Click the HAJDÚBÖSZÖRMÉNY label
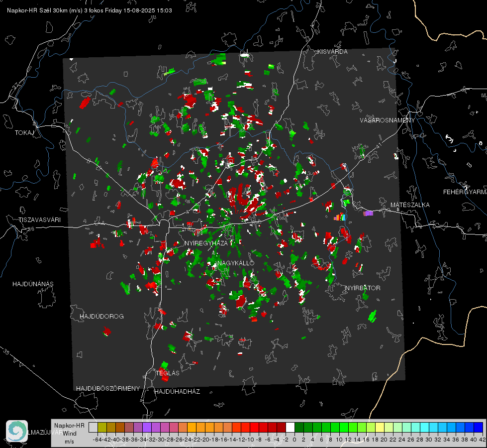This screenshot has width=487, height=448. [x=108, y=389]
